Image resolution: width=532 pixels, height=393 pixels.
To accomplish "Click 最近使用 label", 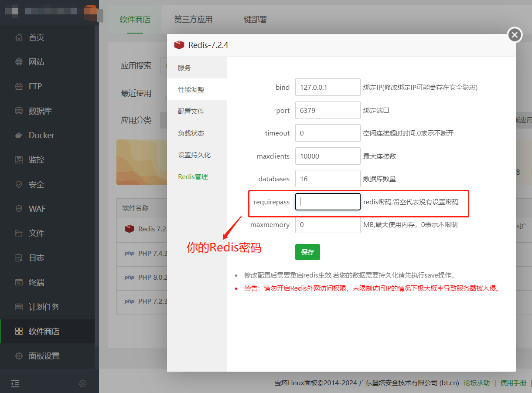I will click(136, 93).
